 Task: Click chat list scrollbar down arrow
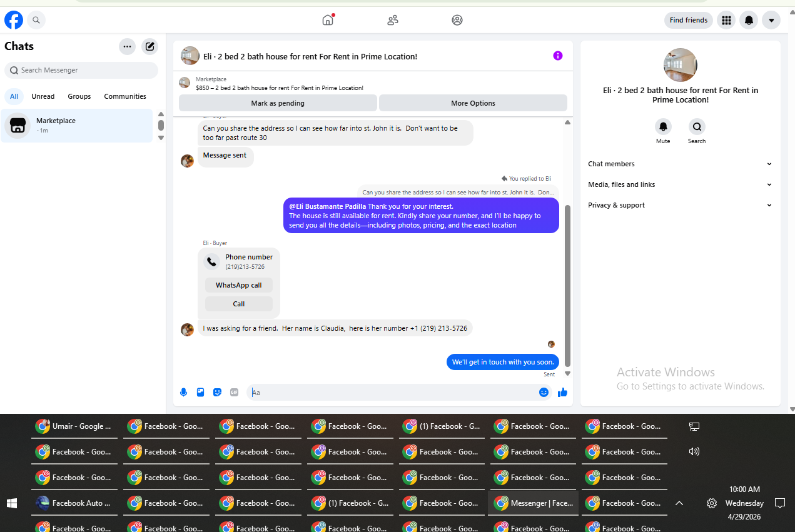point(161,138)
